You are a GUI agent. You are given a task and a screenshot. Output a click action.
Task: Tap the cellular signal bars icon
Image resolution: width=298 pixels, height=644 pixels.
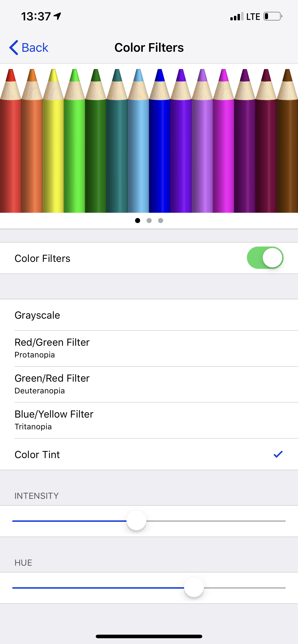point(237,16)
